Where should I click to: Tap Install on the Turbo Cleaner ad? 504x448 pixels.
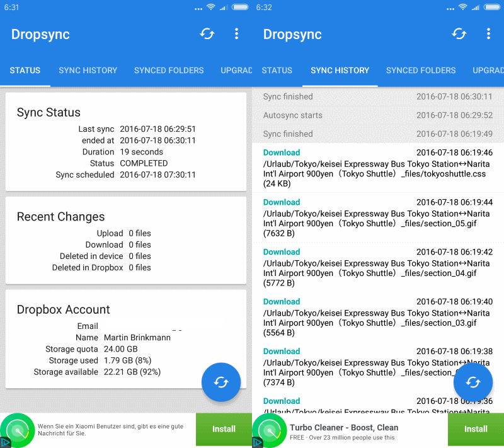(476, 429)
